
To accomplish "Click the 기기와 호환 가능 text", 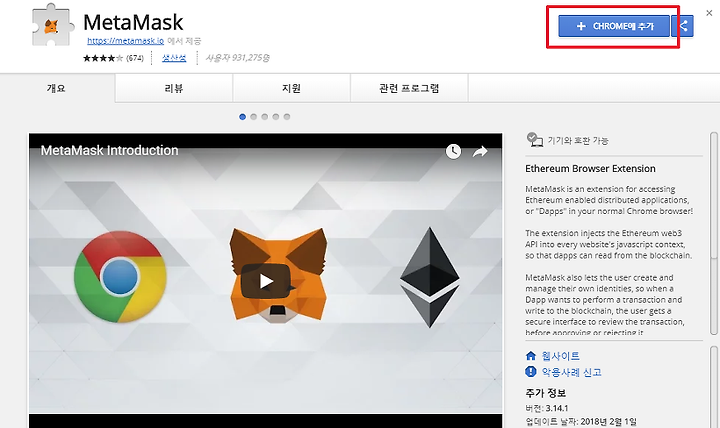I will [x=578, y=141].
